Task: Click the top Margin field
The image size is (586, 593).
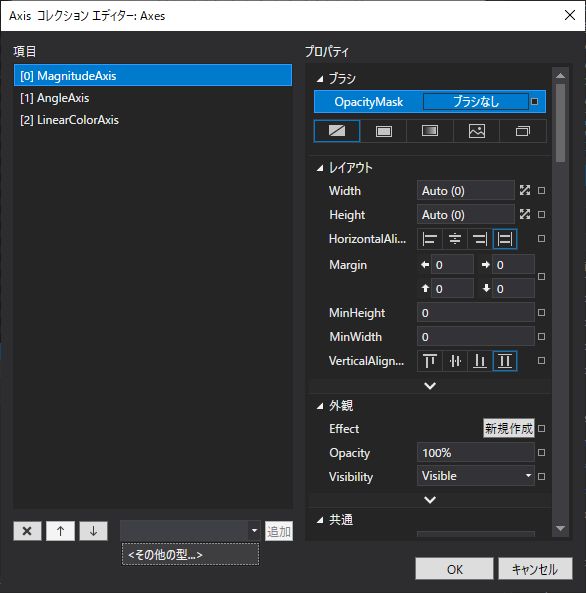Action: tap(452, 289)
